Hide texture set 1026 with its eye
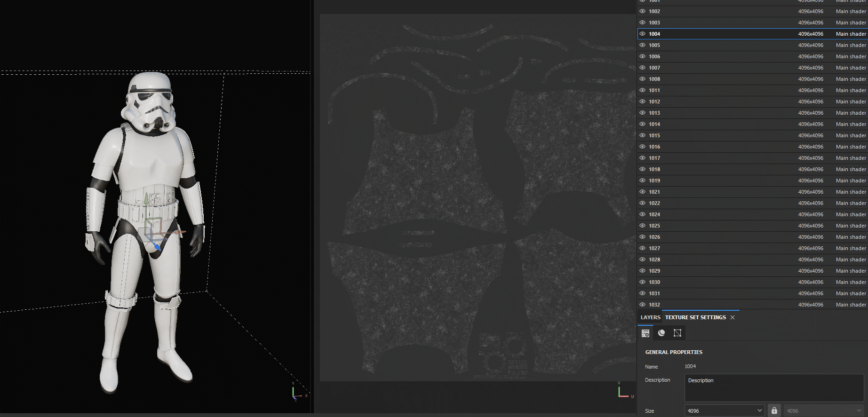The image size is (868, 417). [x=642, y=237]
